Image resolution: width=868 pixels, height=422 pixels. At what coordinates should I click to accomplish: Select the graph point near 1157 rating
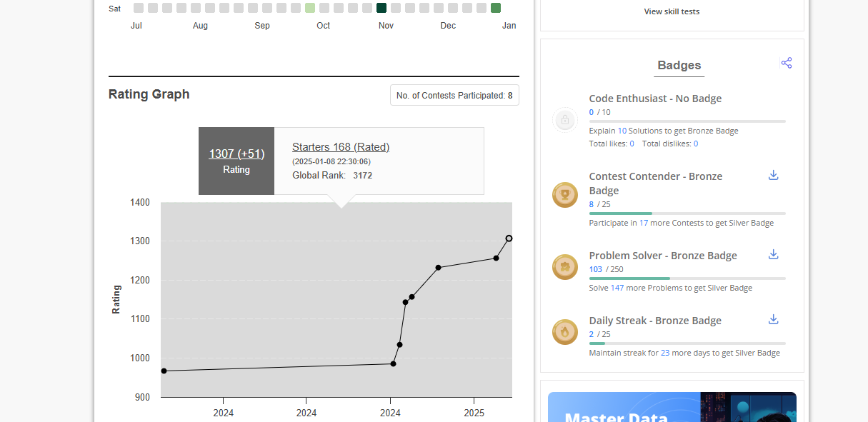411,297
